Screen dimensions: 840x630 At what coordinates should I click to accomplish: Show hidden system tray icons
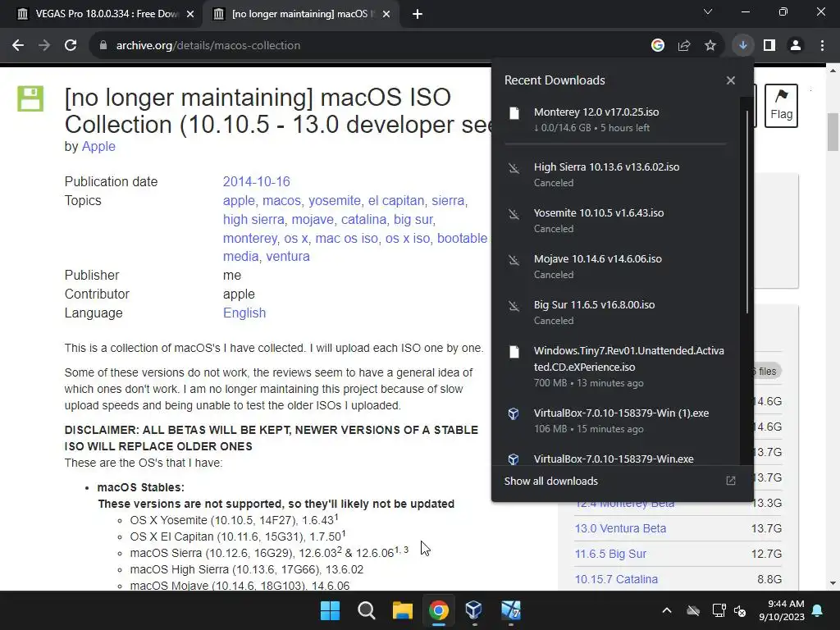(666, 610)
